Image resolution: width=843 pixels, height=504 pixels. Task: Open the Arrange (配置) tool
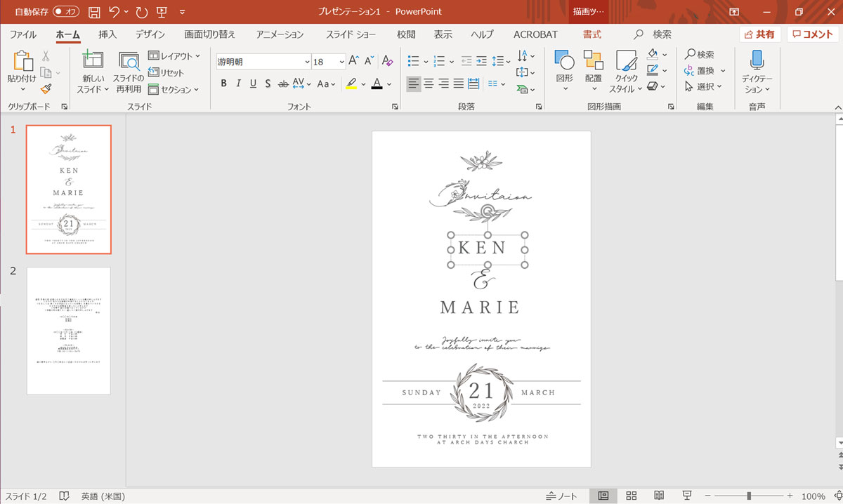(x=593, y=61)
